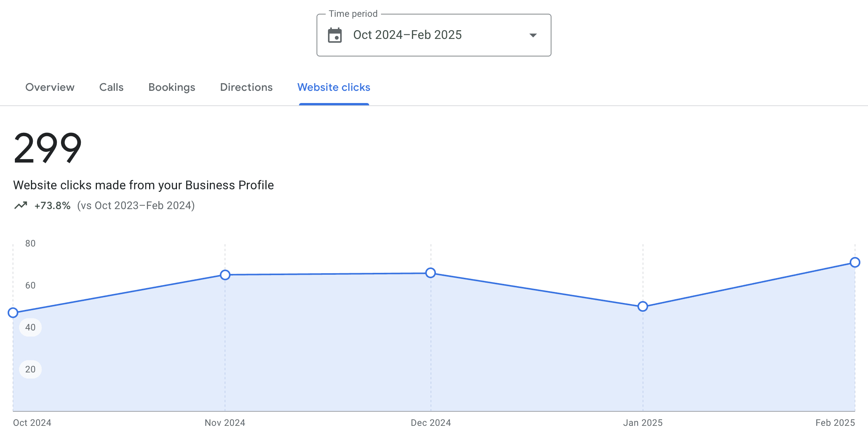This screenshot has height=435, width=868.
Task: Click the 40 y-axis label bubble
Action: pos(31,327)
